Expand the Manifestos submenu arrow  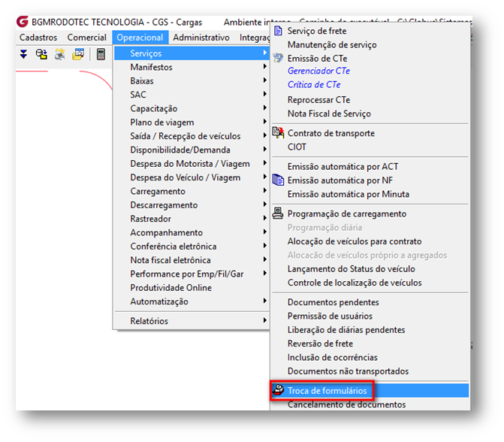click(265, 66)
